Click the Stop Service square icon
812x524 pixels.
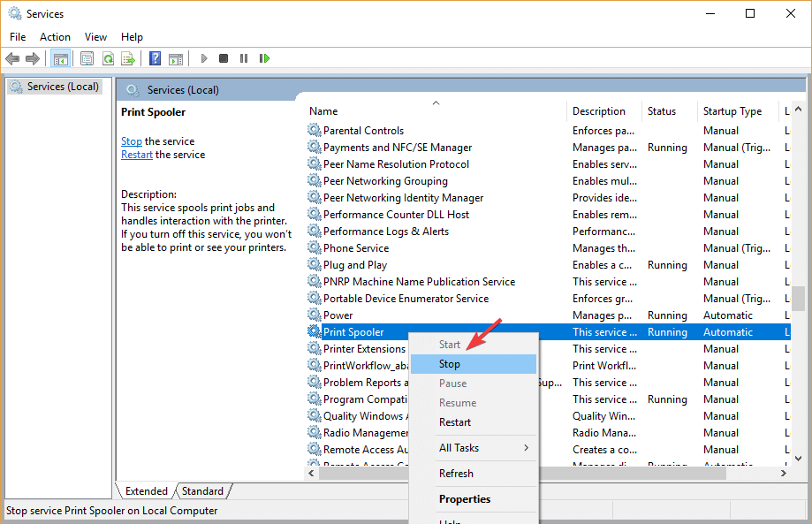pyautogui.click(x=224, y=58)
